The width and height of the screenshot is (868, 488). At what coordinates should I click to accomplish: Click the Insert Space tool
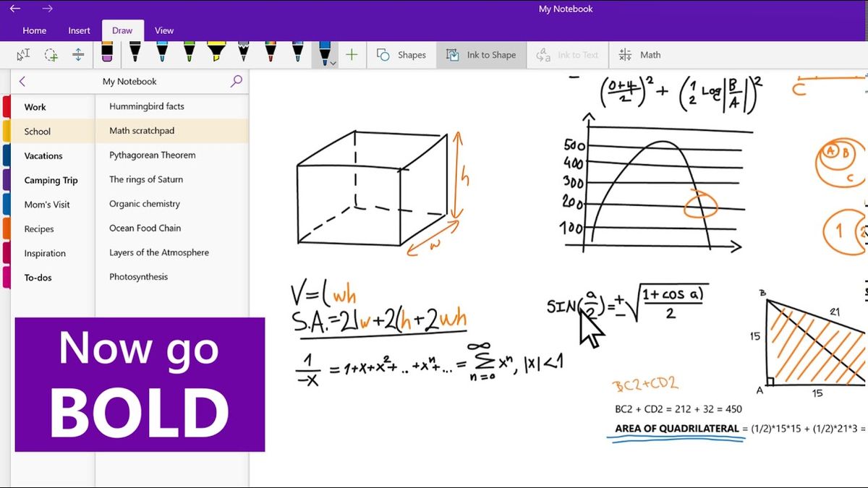click(x=77, y=54)
